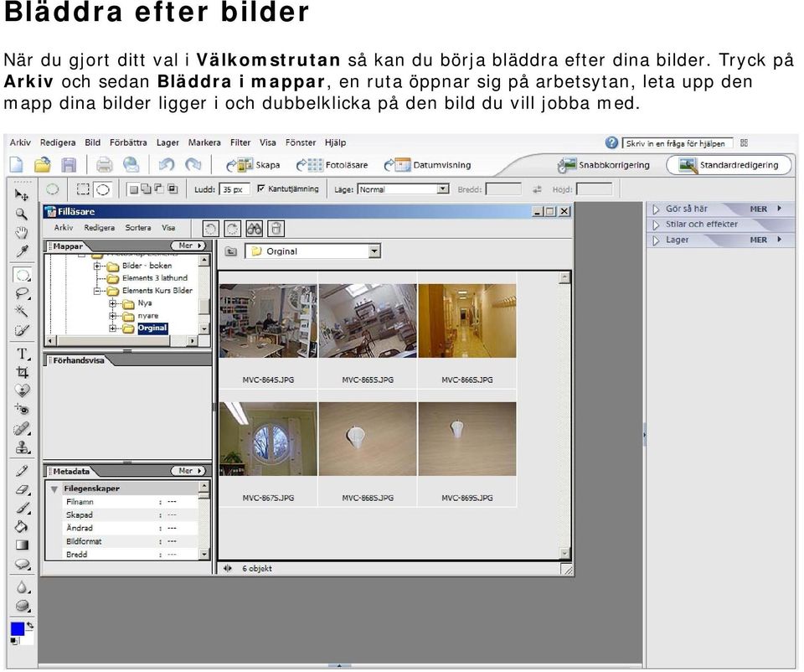Viewport: 804px width, 672px height.
Task: Select the Blur droplet tool
Action: point(22,587)
